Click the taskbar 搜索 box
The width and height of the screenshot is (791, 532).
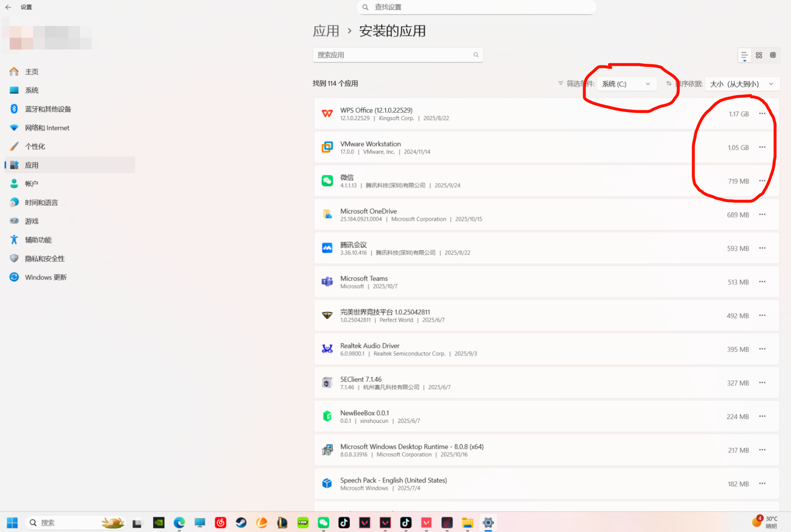75,523
